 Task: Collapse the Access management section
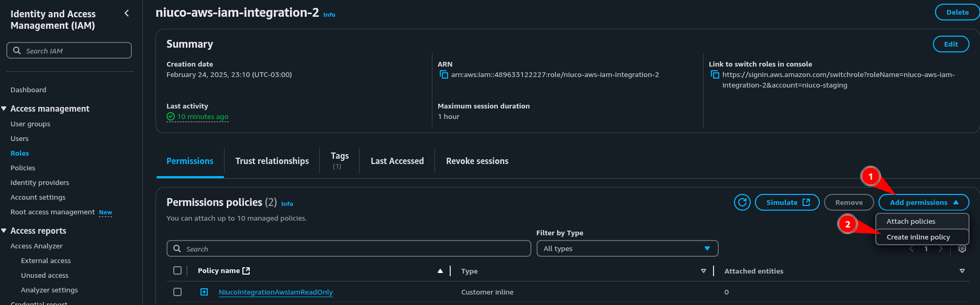(x=4, y=108)
